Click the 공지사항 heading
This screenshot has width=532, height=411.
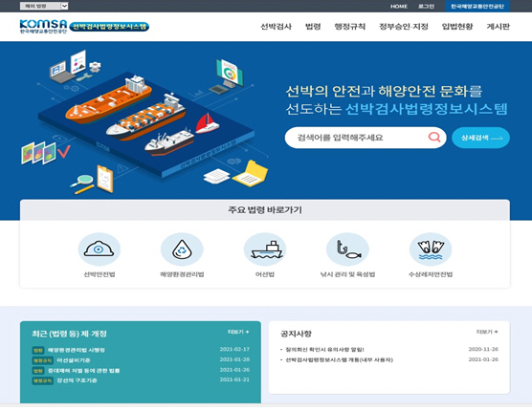[296, 334]
